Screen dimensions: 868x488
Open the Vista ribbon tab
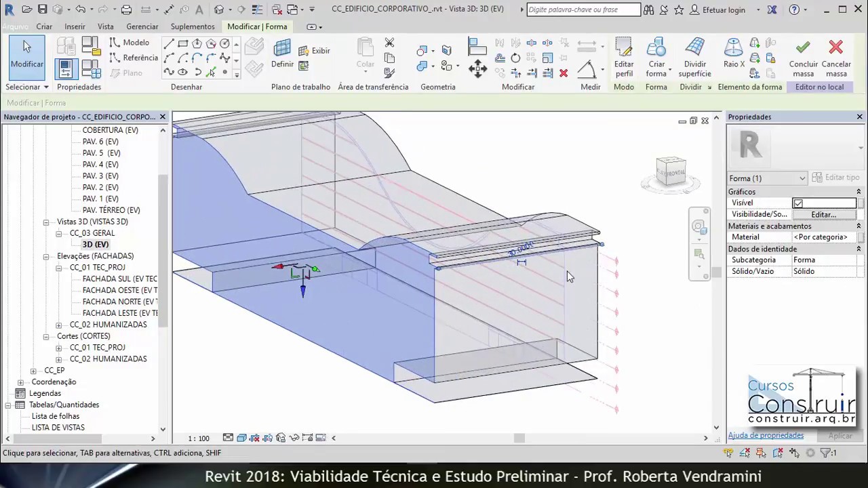[106, 26]
